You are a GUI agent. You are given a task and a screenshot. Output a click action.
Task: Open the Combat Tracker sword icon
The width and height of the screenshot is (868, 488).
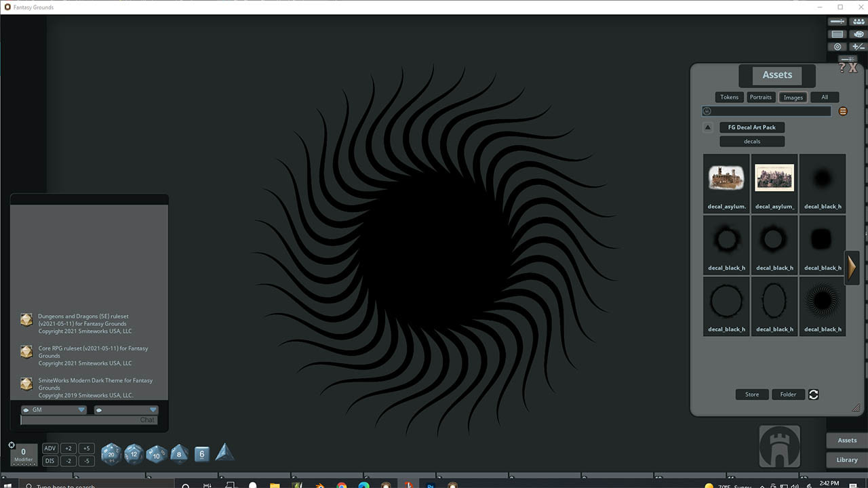coord(837,21)
